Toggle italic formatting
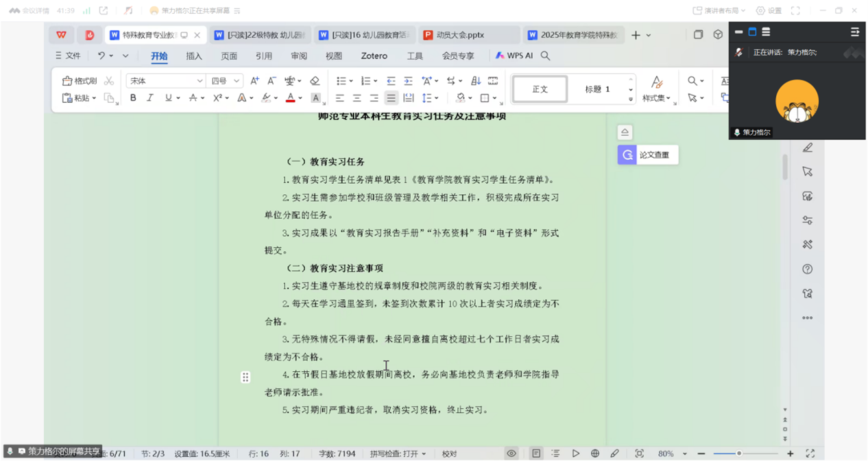Viewport: 868px width, 461px height. pos(150,98)
